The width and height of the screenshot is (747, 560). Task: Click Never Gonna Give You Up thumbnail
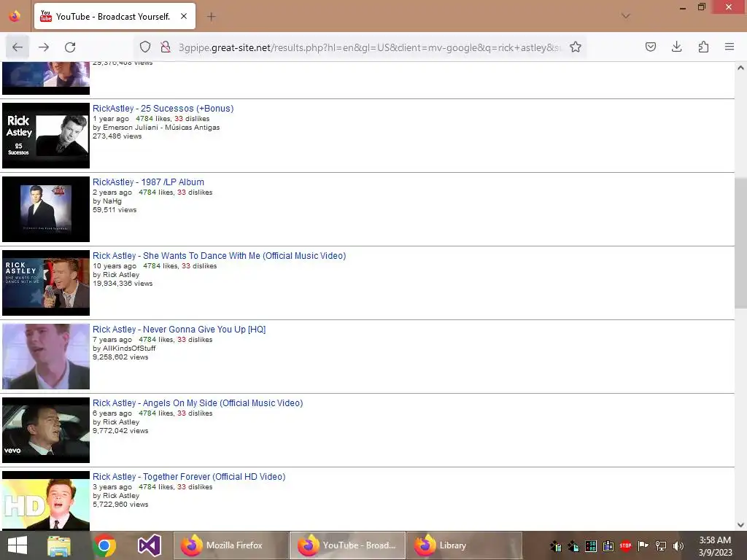pos(46,357)
